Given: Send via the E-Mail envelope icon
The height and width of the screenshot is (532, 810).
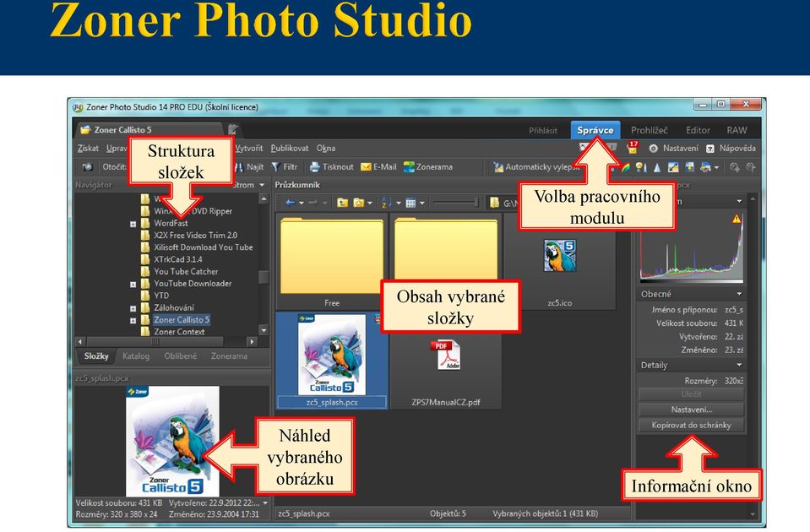Looking at the screenshot, I should pos(366,167).
